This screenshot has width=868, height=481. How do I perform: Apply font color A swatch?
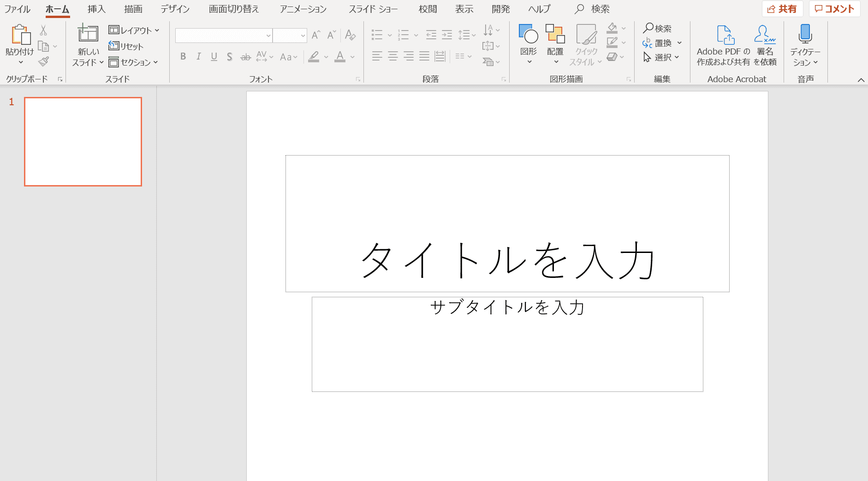click(340, 56)
